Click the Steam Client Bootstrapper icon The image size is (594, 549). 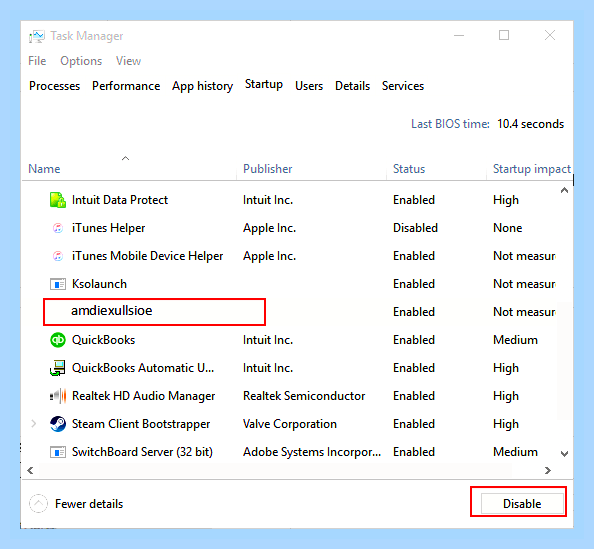pos(58,424)
